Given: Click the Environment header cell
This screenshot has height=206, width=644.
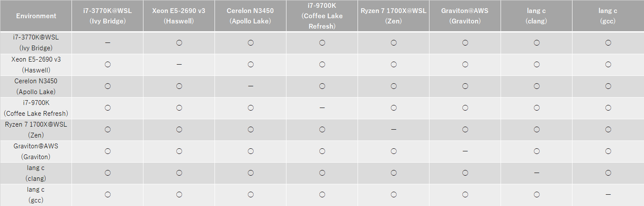Looking at the screenshot, I should point(36,16).
